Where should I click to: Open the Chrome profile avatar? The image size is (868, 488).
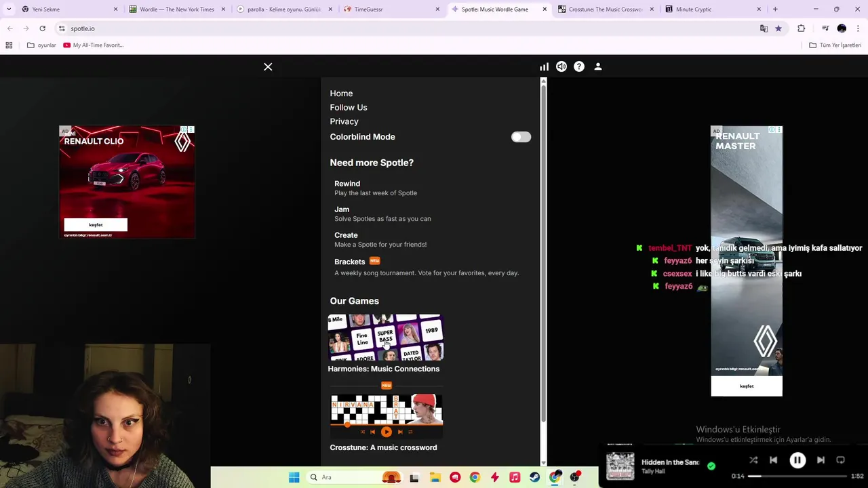(842, 28)
